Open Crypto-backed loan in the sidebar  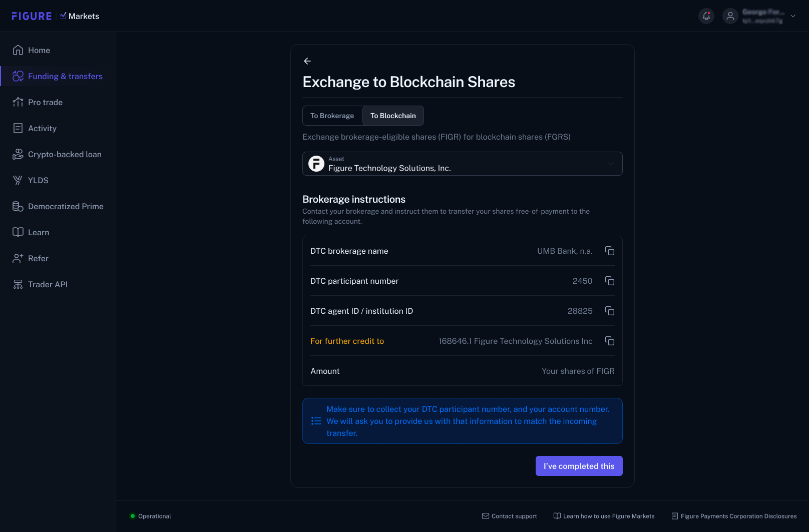coord(58,154)
